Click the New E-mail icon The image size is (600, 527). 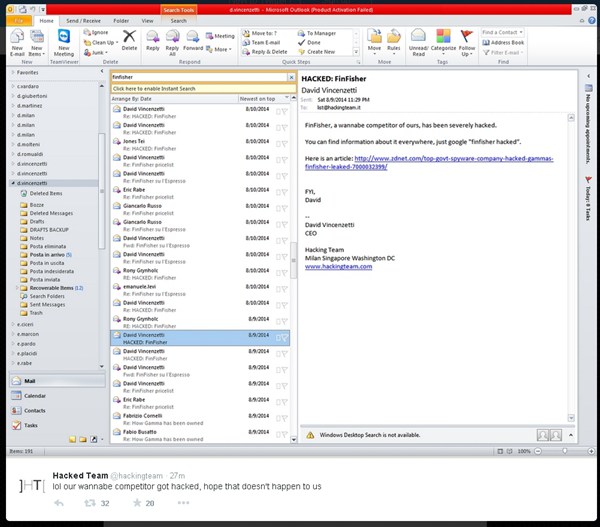point(17,37)
